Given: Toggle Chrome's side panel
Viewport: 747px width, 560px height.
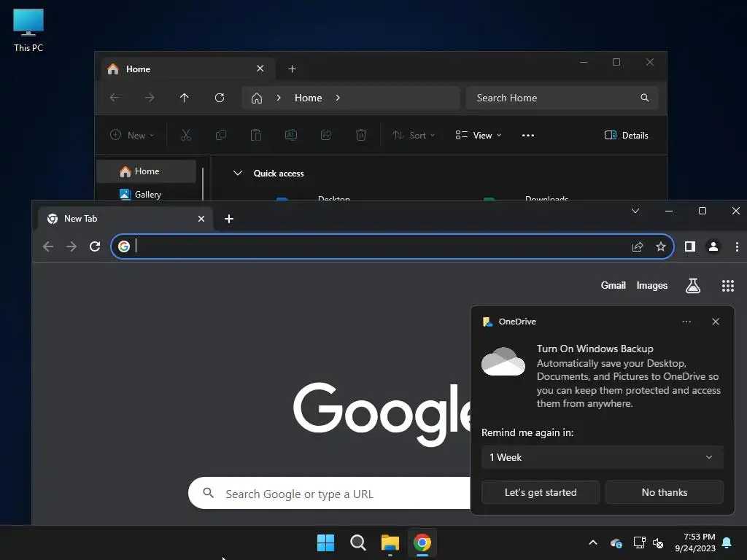Looking at the screenshot, I should tap(690, 246).
